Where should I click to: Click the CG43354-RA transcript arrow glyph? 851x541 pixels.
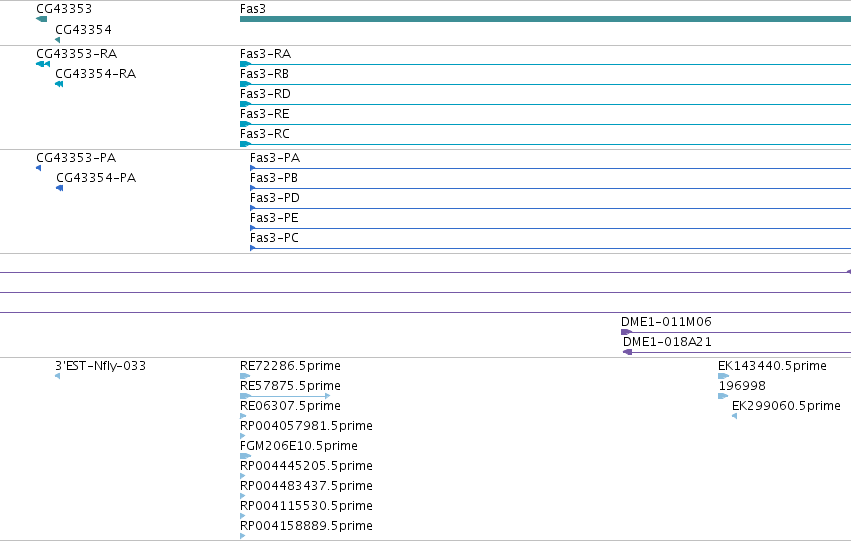point(59,84)
